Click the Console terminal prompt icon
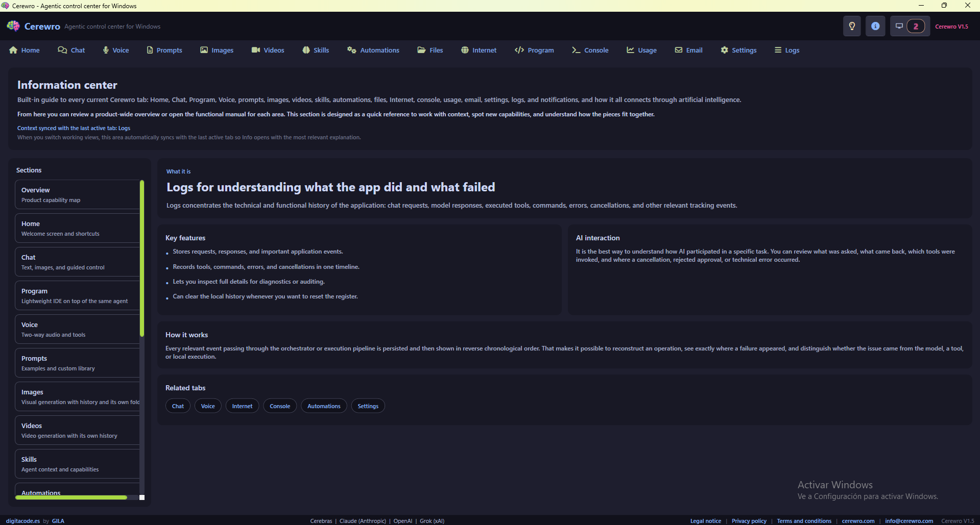Viewport: 980px width, 525px height. pos(576,50)
